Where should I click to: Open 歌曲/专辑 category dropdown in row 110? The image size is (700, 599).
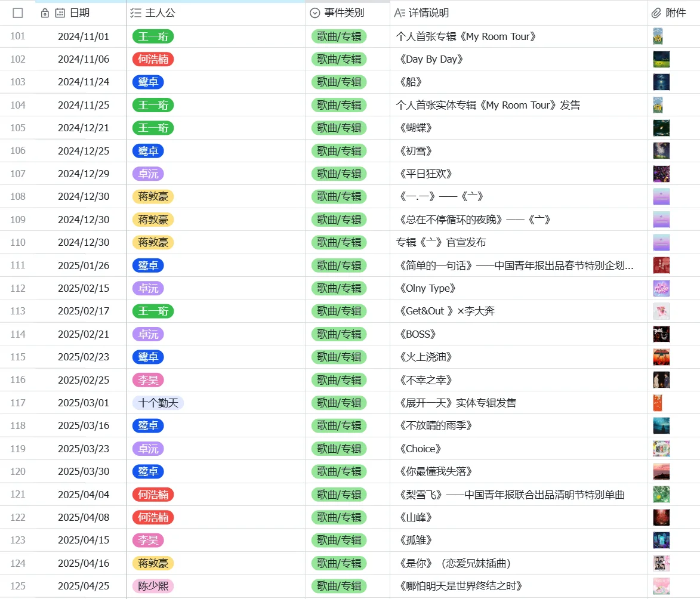click(x=340, y=242)
